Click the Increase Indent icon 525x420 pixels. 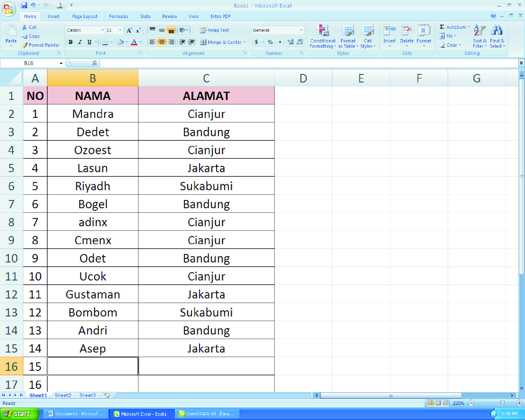click(191, 42)
